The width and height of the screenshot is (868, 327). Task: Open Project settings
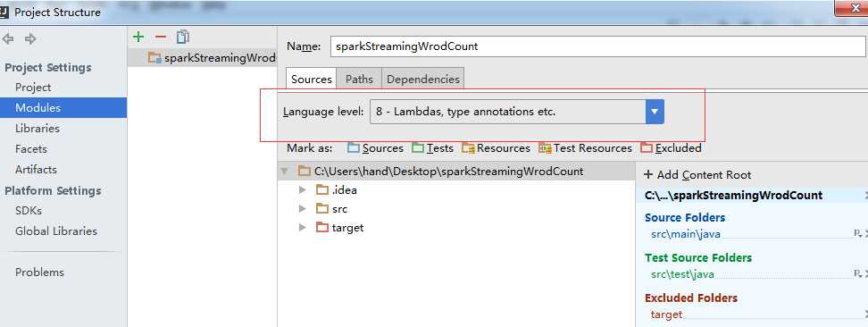pos(33,88)
